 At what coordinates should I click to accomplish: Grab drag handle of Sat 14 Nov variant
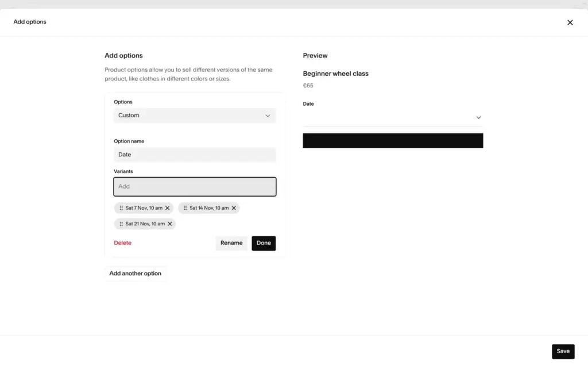point(185,208)
